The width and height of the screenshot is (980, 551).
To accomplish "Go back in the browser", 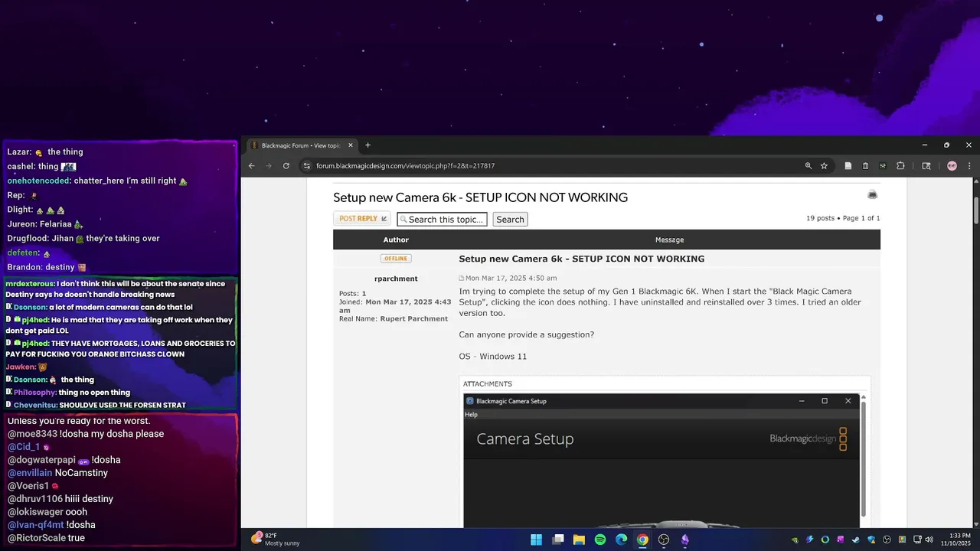I will tap(251, 165).
